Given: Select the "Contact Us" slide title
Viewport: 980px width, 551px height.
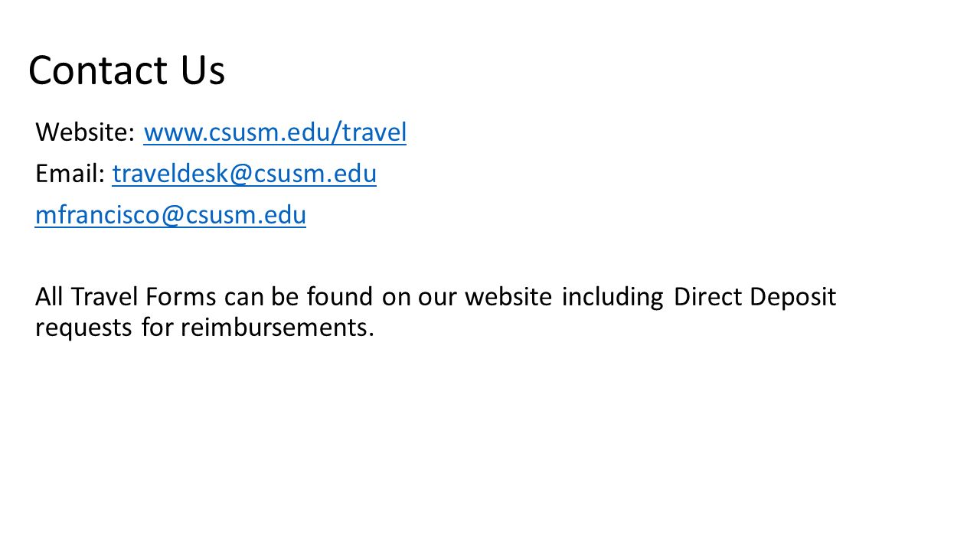Looking at the screenshot, I should coord(127,70).
